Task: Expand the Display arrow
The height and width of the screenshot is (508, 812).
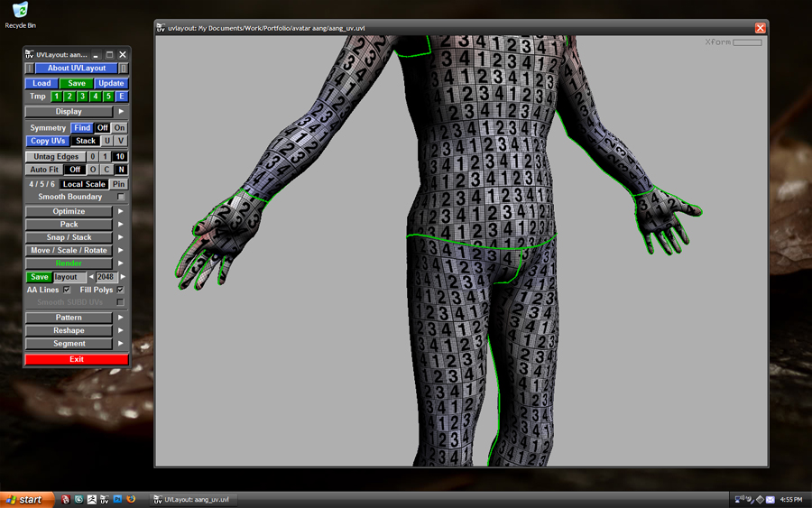Action: tap(121, 111)
